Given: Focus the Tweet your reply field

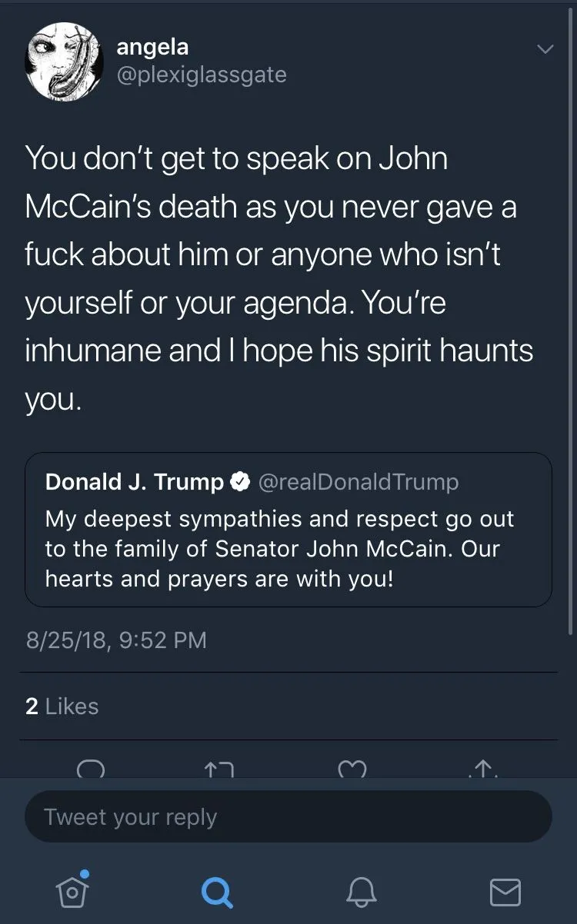Looking at the screenshot, I should click(288, 816).
